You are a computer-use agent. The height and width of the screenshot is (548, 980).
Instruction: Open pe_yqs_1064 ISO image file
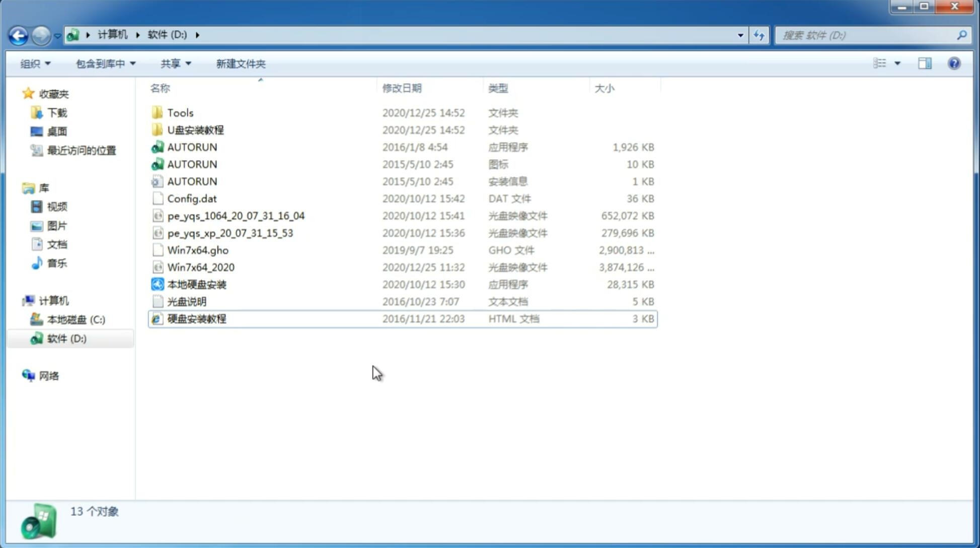pyautogui.click(x=236, y=216)
